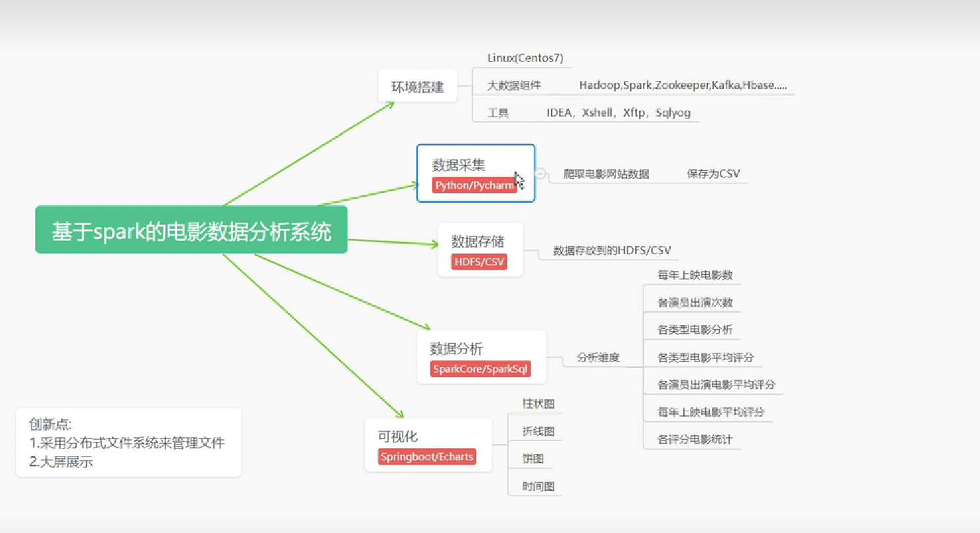
Task: Click the 数据采集 topic title
Action: tap(459, 165)
